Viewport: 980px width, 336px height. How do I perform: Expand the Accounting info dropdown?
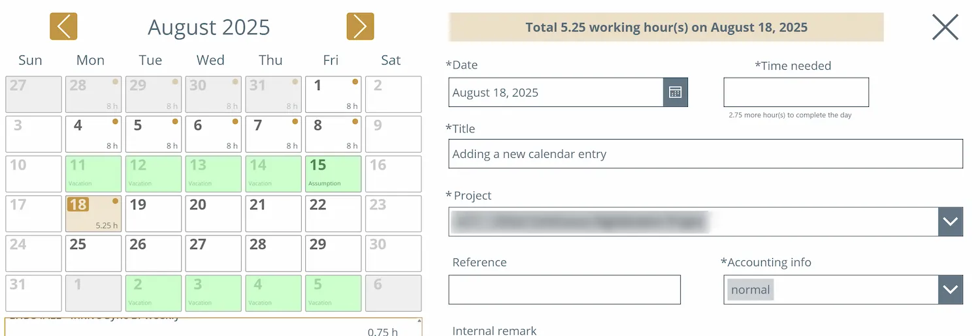pos(950,290)
